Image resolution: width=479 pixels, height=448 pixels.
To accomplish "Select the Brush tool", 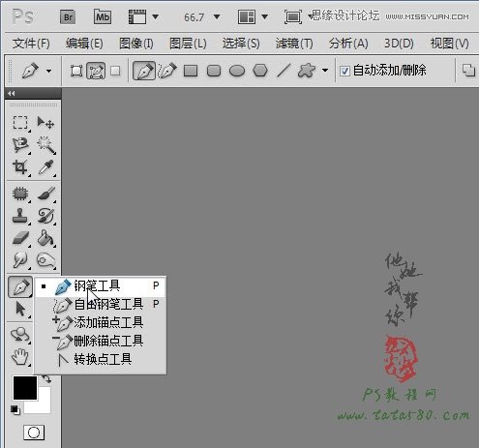I will [x=46, y=194].
